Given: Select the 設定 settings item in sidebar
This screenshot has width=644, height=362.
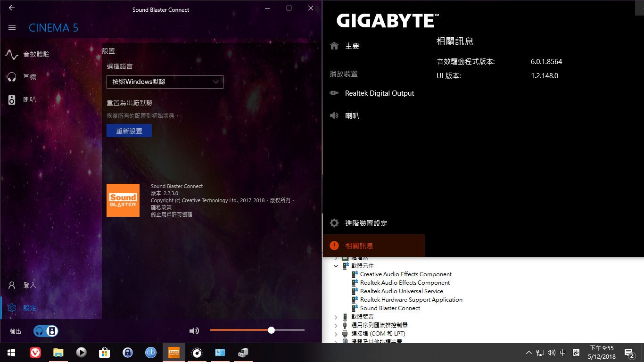Looking at the screenshot, I should pyautogui.click(x=51, y=308).
